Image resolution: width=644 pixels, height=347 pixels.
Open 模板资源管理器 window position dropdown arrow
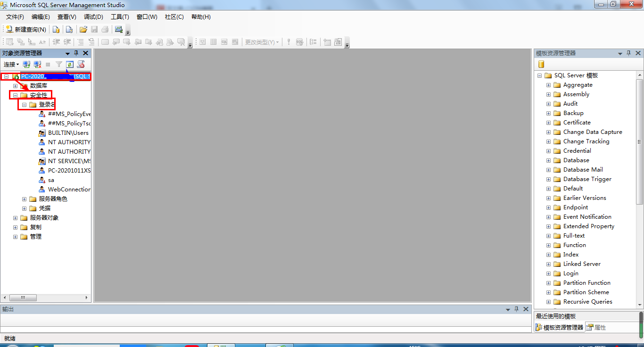click(620, 54)
